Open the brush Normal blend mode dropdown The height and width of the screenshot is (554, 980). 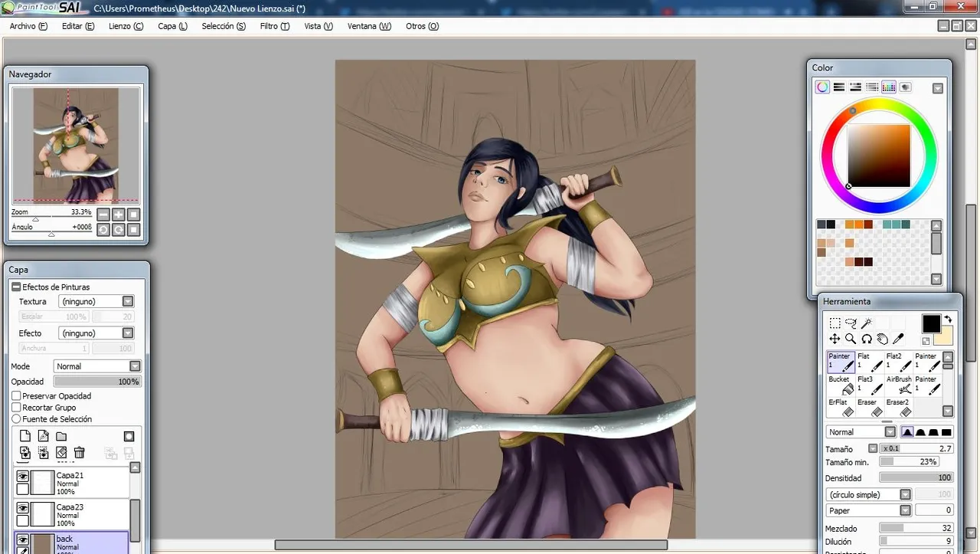(x=890, y=432)
